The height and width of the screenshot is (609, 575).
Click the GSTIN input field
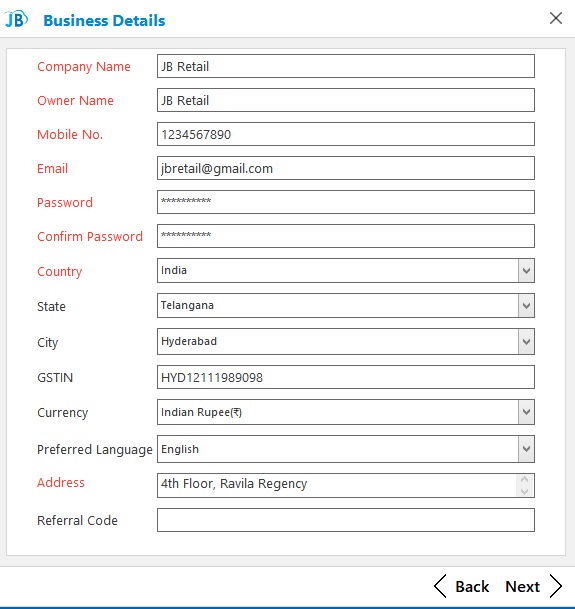346,377
